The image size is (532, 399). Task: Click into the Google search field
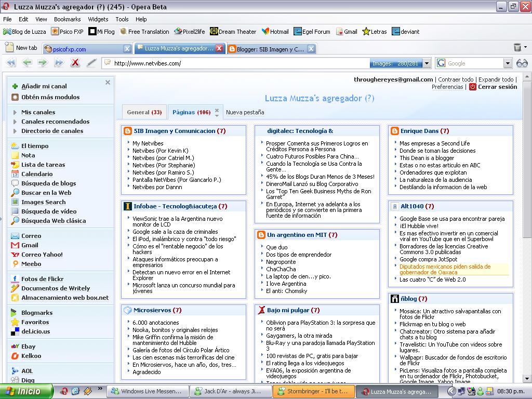[474, 63]
